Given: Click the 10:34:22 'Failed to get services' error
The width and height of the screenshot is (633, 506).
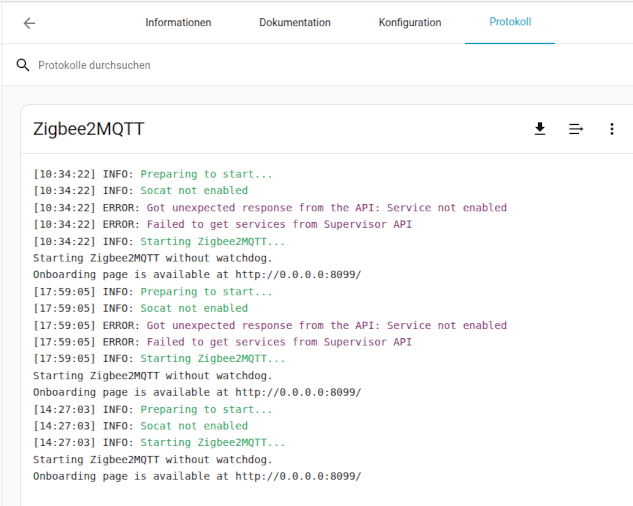Looking at the screenshot, I should tap(222, 225).
